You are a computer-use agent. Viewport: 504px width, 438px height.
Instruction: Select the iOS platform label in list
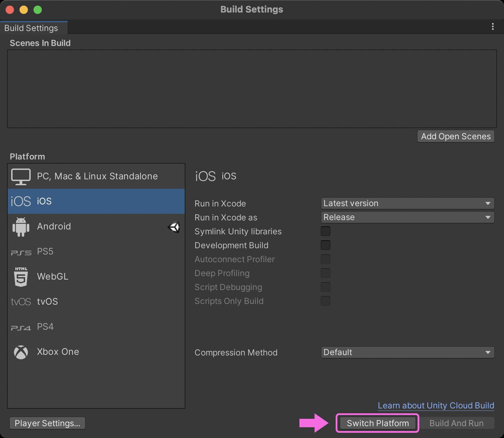point(44,201)
